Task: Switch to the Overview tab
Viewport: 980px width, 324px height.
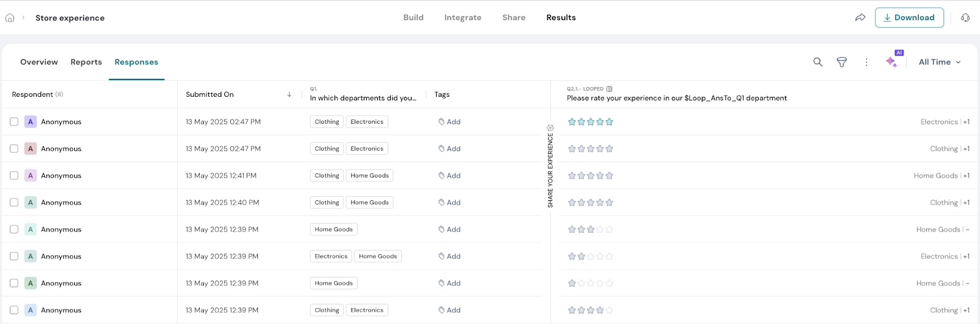Action: tap(39, 62)
